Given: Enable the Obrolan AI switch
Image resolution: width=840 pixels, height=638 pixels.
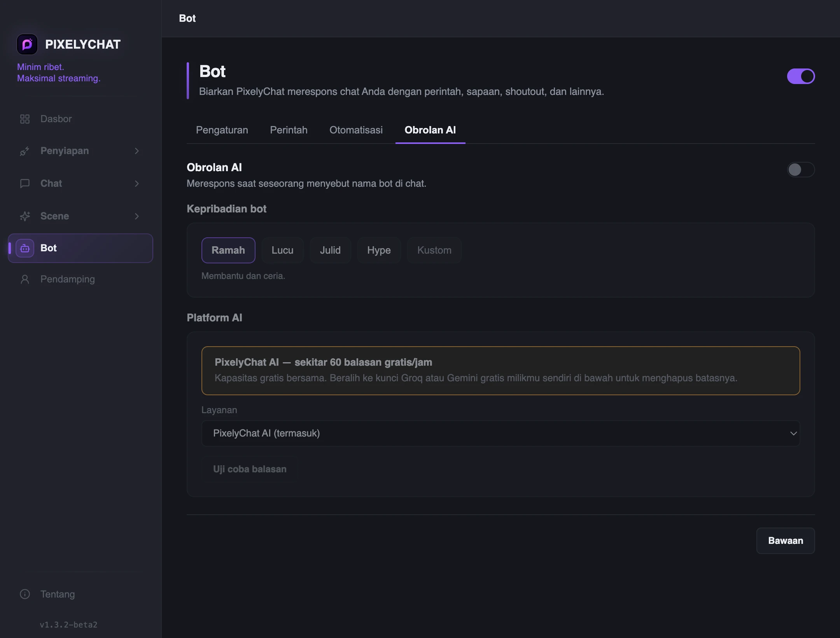Looking at the screenshot, I should [x=801, y=170].
